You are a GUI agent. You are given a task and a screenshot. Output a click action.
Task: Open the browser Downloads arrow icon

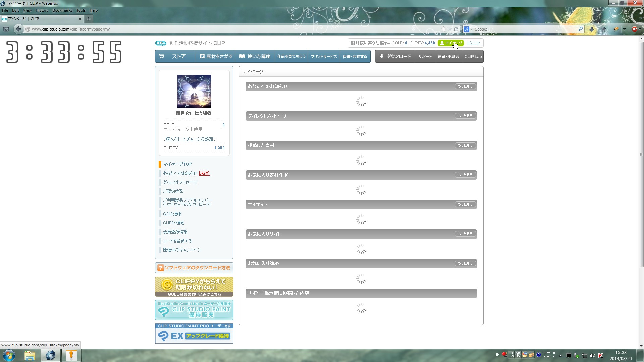pyautogui.click(x=592, y=29)
